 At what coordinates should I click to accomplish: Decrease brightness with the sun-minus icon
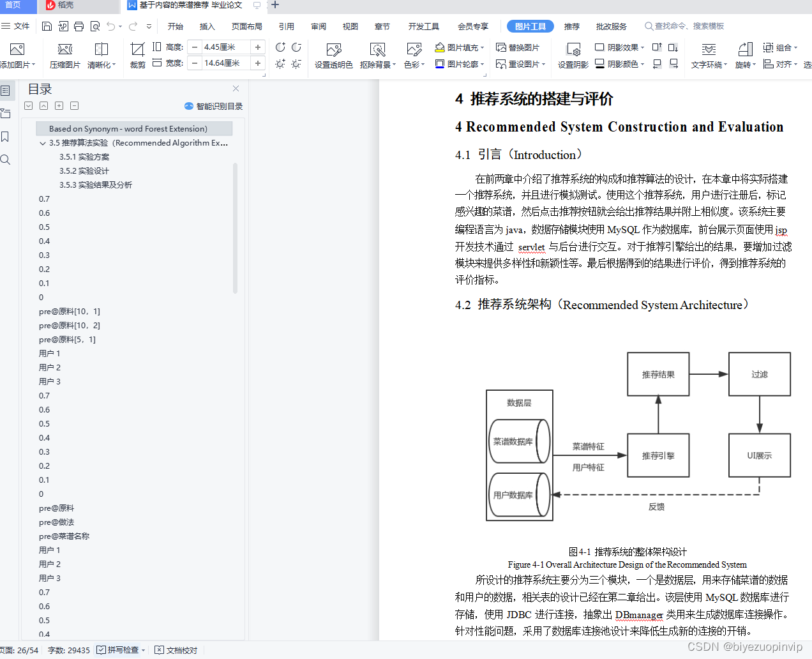296,64
